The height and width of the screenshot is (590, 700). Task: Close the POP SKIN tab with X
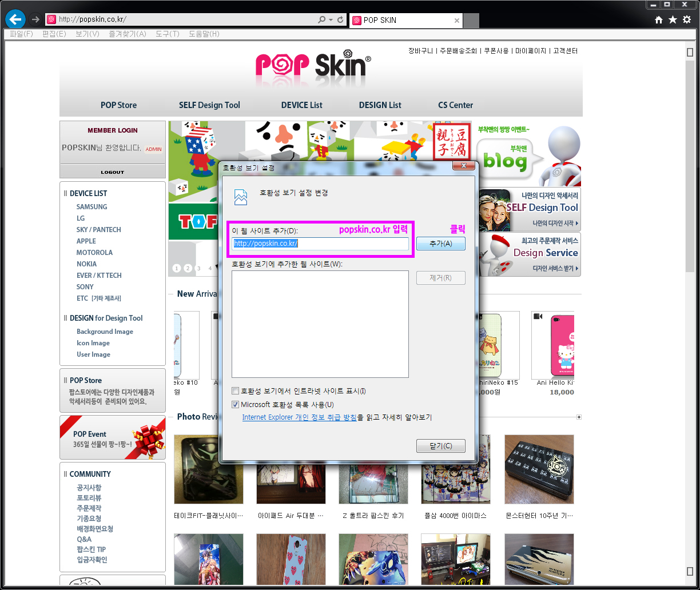[456, 20]
